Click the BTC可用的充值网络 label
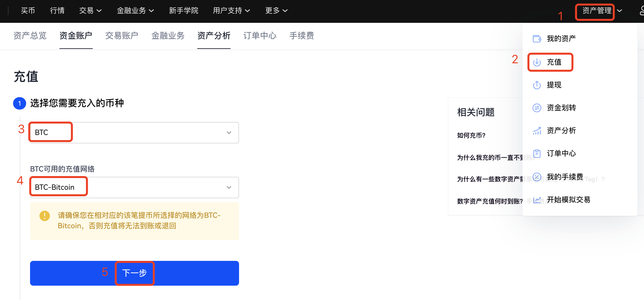 [x=62, y=169]
